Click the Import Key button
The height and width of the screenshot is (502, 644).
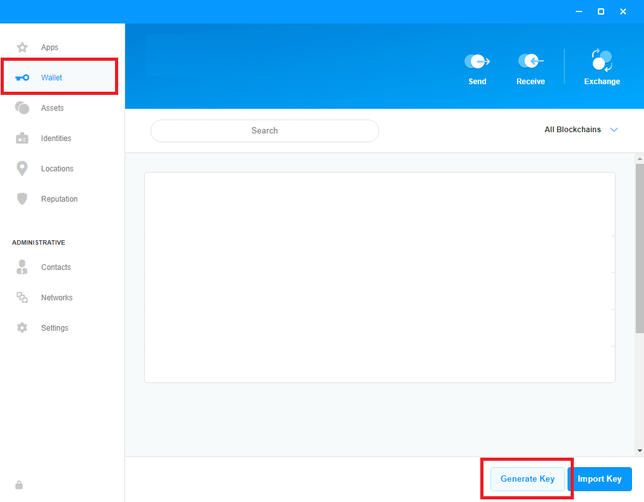(x=599, y=479)
